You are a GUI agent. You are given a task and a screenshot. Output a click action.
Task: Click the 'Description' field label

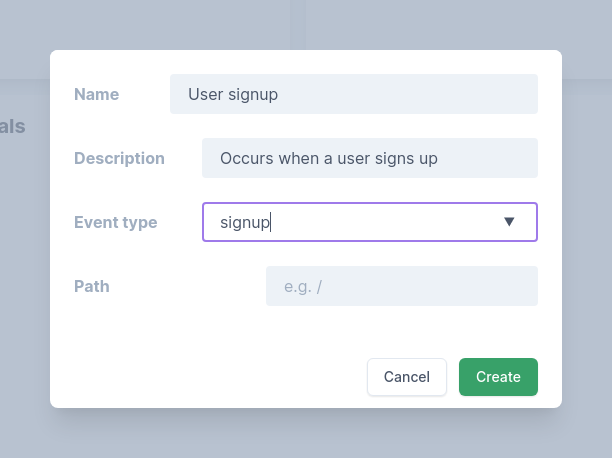[x=119, y=158]
